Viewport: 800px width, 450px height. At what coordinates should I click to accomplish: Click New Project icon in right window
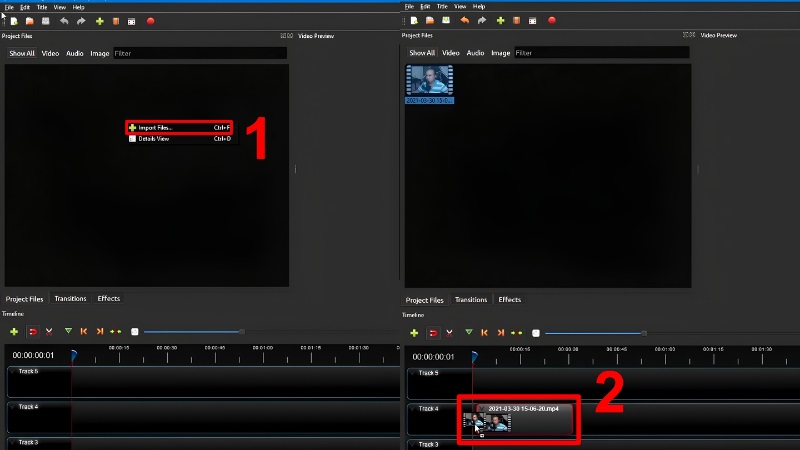pos(414,20)
